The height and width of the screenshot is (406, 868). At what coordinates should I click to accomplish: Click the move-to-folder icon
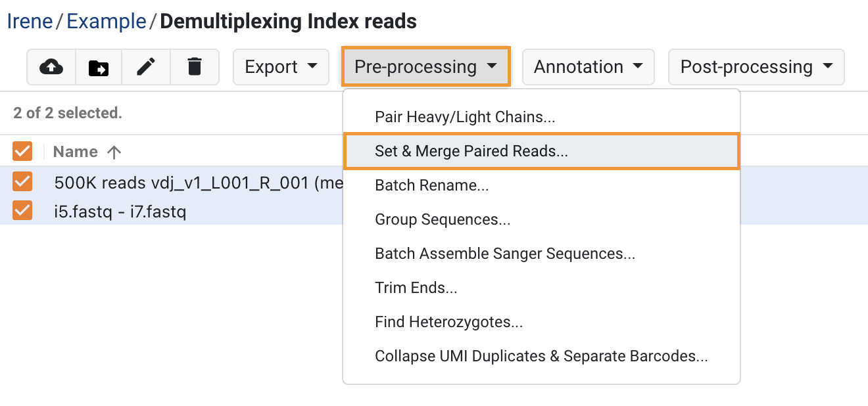[x=99, y=67]
